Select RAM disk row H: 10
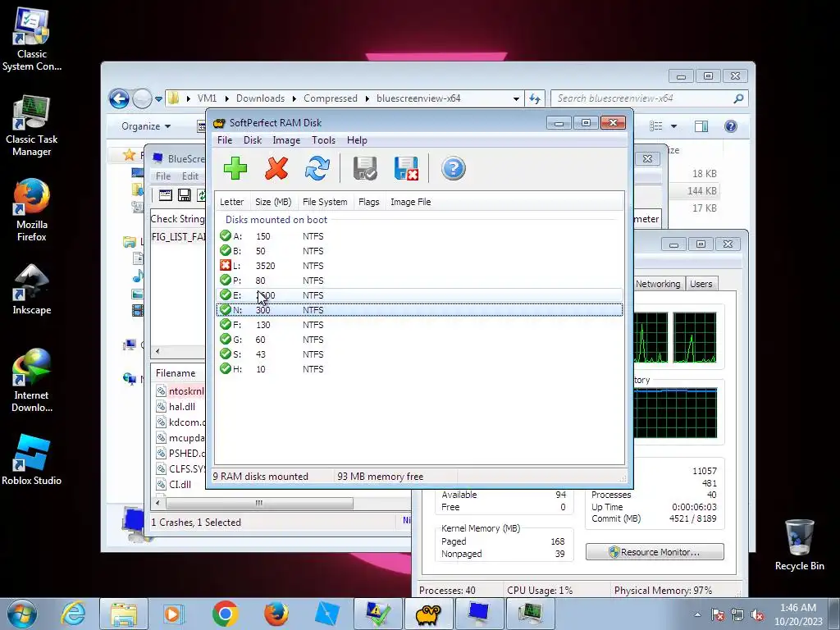The image size is (840, 630). pyautogui.click(x=419, y=369)
